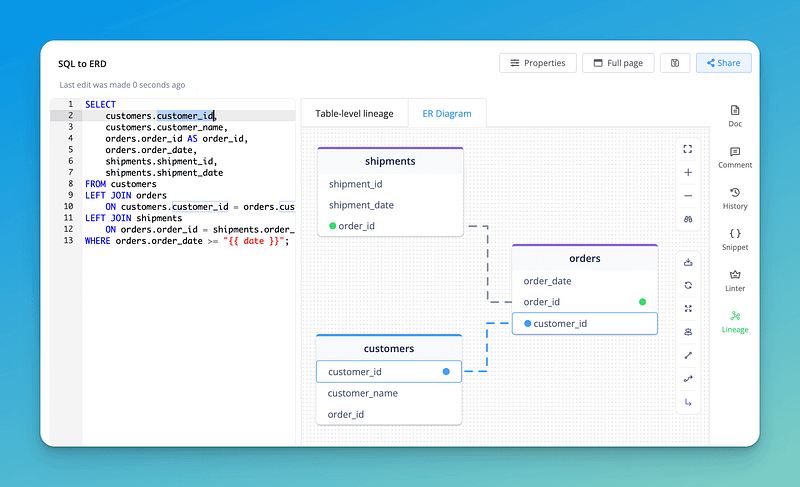This screenshot has height=487, width=800.
Task: Open the History panel
Action: coord(735,198)
